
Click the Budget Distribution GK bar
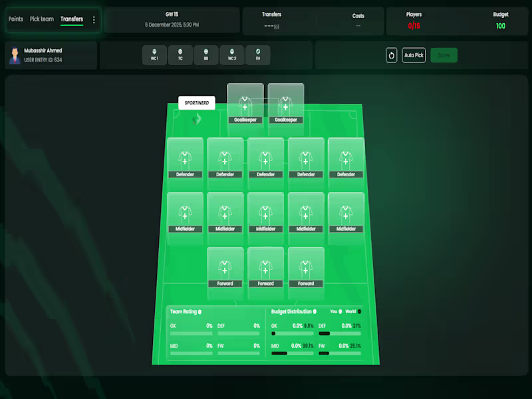(x=292, y=334)
